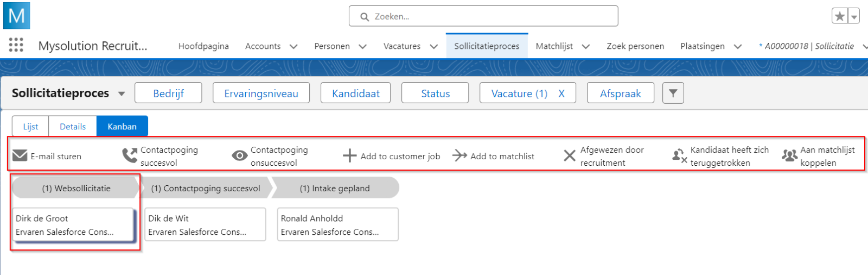The height and width of the screenshot is (275, 868).
Task: Click the Zoeken search field
Action: tap(483, 16)
